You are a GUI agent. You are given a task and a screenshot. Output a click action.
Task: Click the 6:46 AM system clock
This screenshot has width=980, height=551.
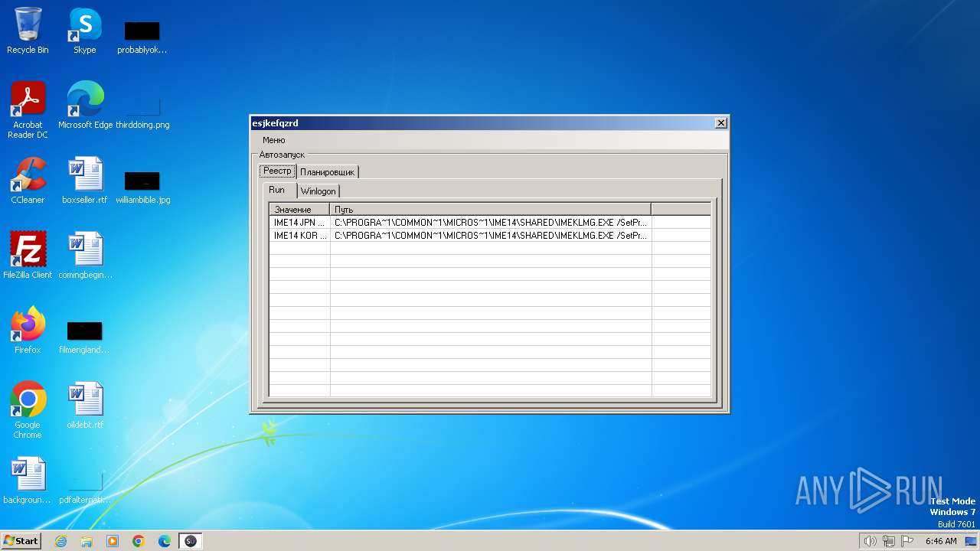[x=941, y=541]
